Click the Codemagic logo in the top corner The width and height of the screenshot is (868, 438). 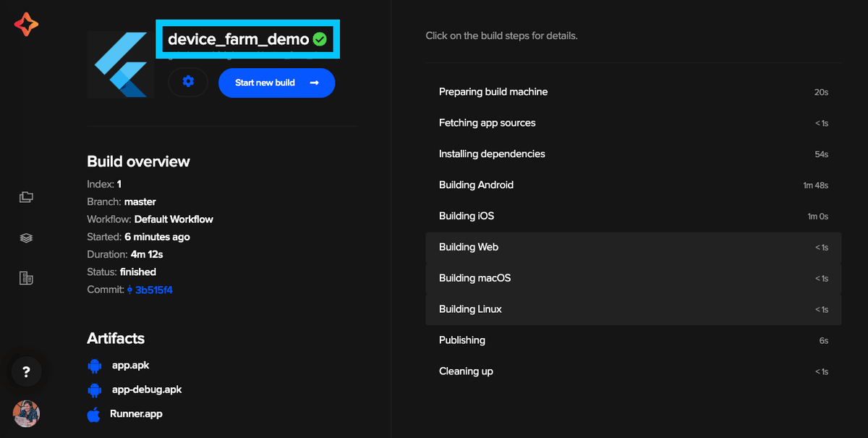25,23
